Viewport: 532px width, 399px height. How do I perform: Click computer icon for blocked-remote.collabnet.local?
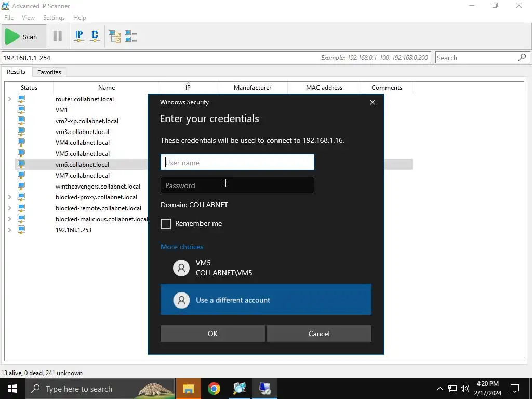click(x=21, y=208)
